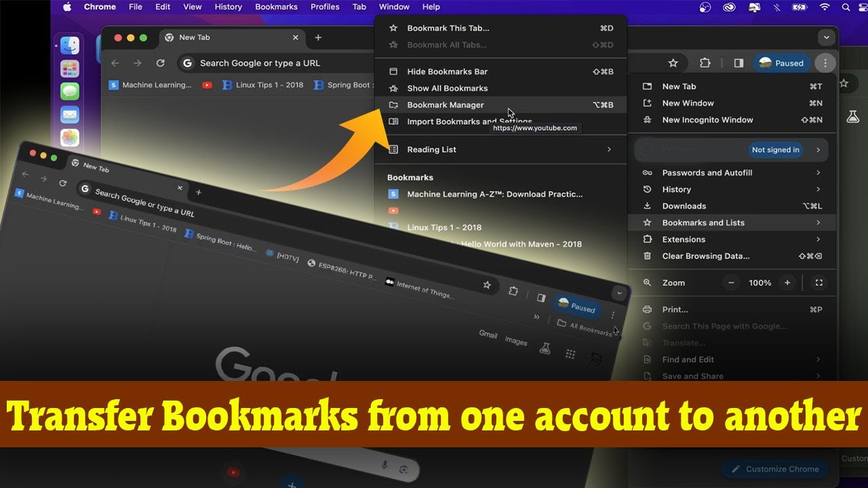Click the Paused profile button
The image size is (868, 488).
[782, 63]
